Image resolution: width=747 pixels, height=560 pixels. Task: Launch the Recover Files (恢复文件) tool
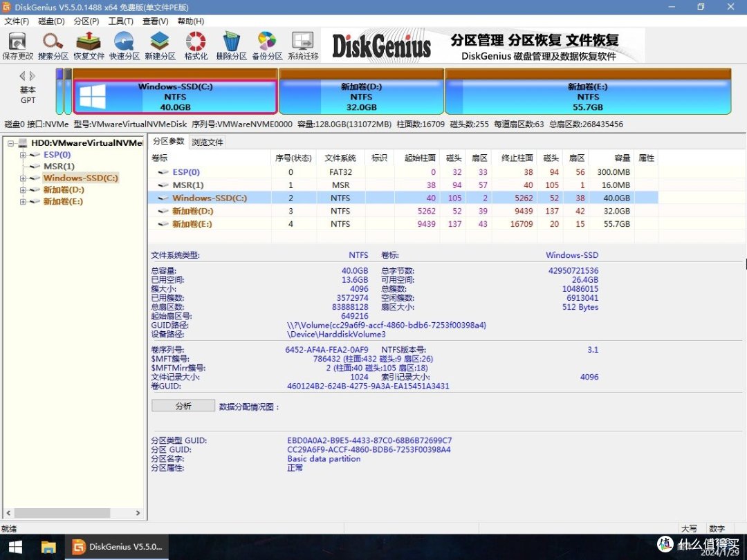point(89,46)
